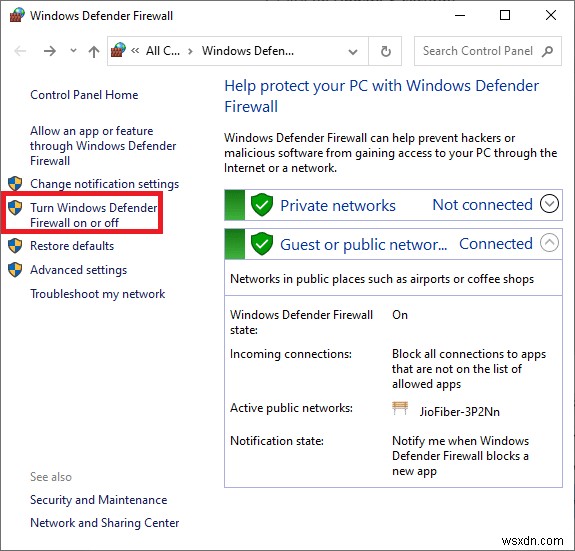Click the search magnifier icon

coord(547,51)
